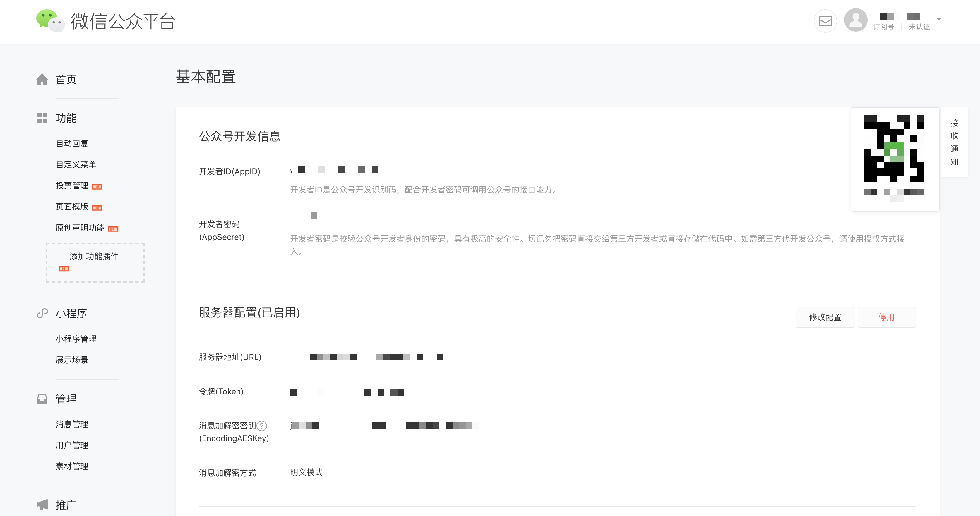Open 自动回复 menu item
The image size is (980, 516).
click(x=72, y=143)
